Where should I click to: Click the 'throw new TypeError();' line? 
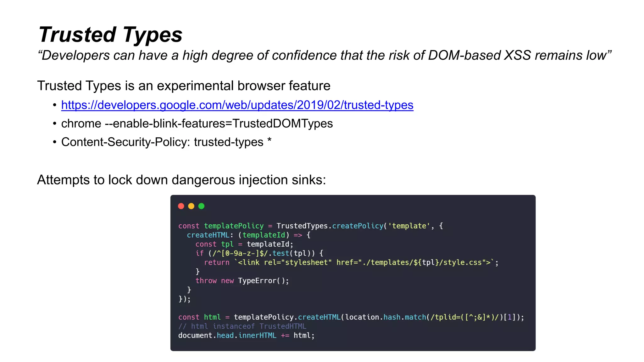point(242,281)
